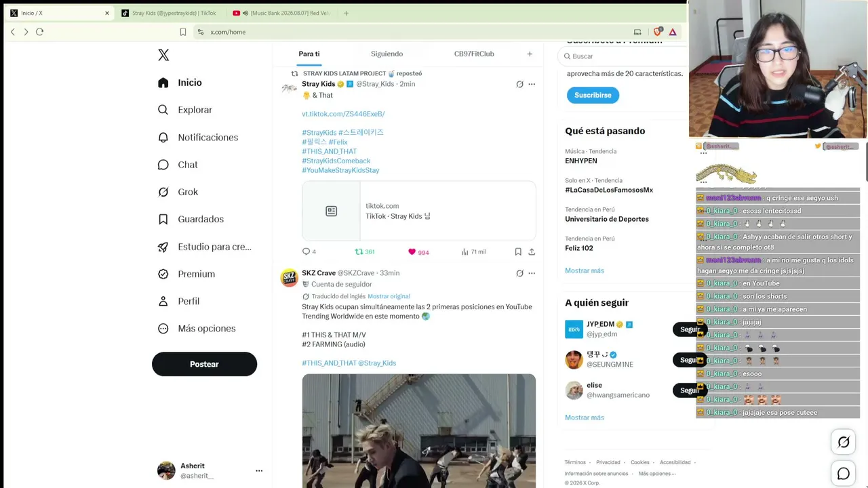Open the Privacidad footer link
The width and height of the screenshot is (868, 488).
pos(608,462)
